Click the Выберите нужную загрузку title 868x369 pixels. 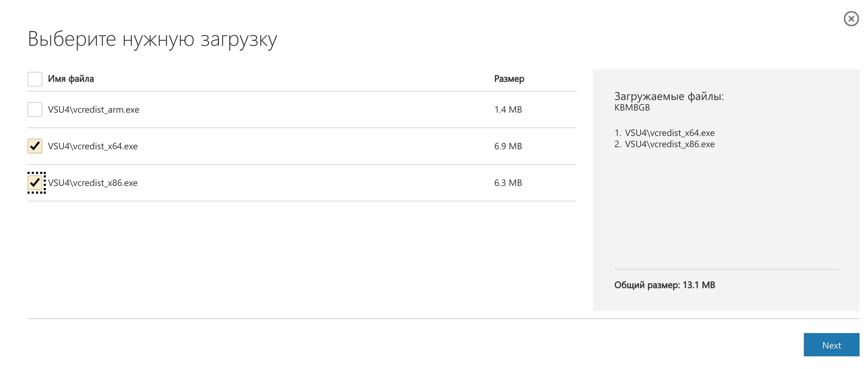152,39
